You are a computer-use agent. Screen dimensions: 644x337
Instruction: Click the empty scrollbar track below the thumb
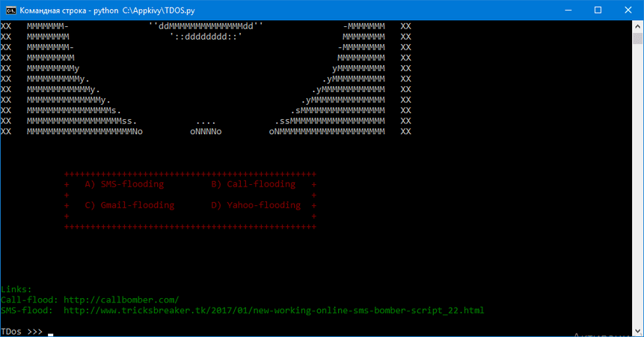point(637,187)
